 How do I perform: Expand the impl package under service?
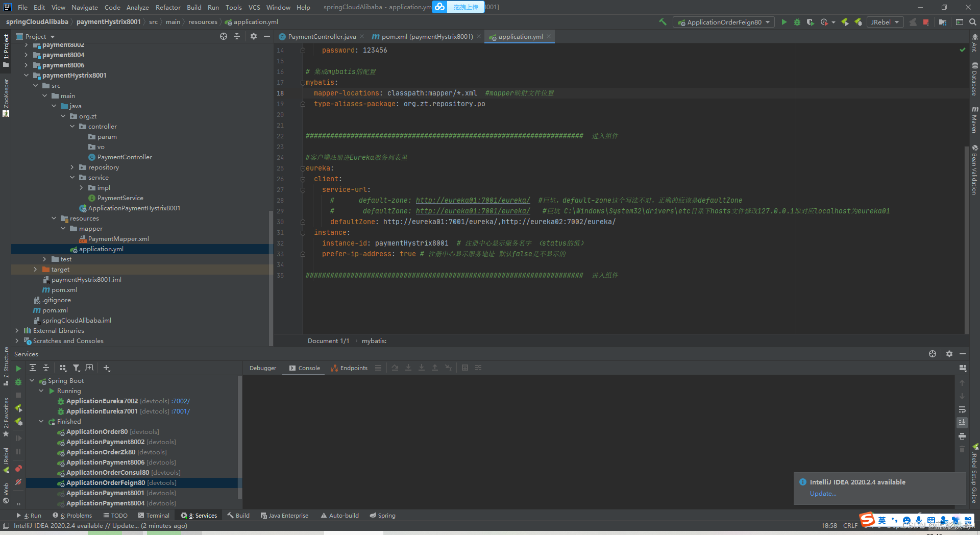(81, 188)
